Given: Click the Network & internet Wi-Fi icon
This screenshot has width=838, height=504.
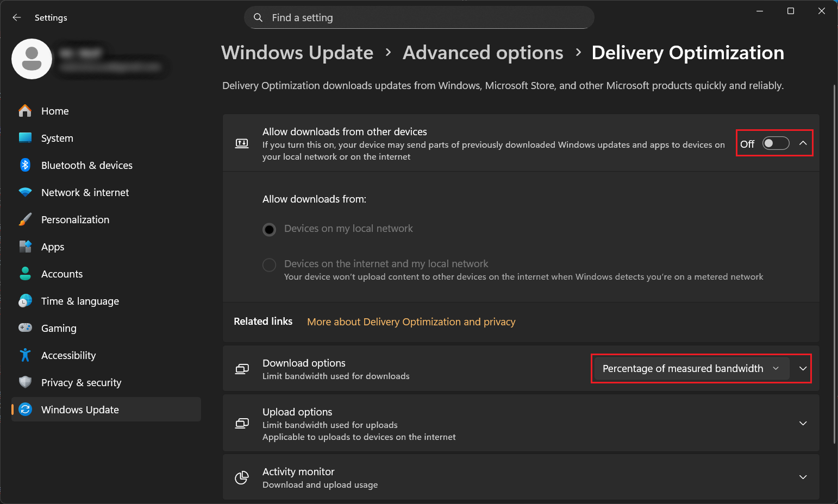Looking at the screenshot, I should click(25, 192).
